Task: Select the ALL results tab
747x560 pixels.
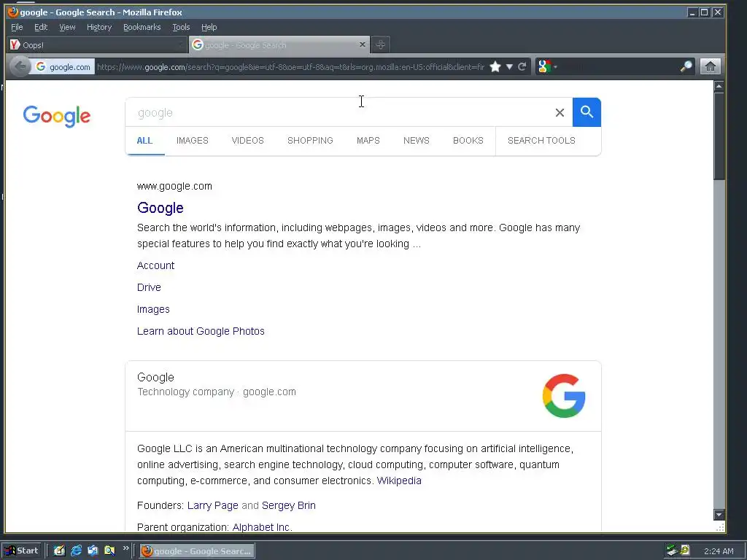Action: click(144, 141)
